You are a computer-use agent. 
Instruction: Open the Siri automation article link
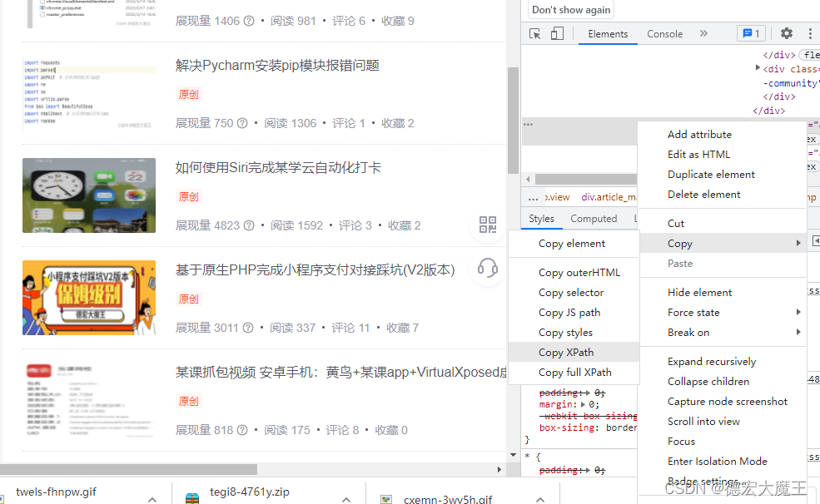point(277,167)
